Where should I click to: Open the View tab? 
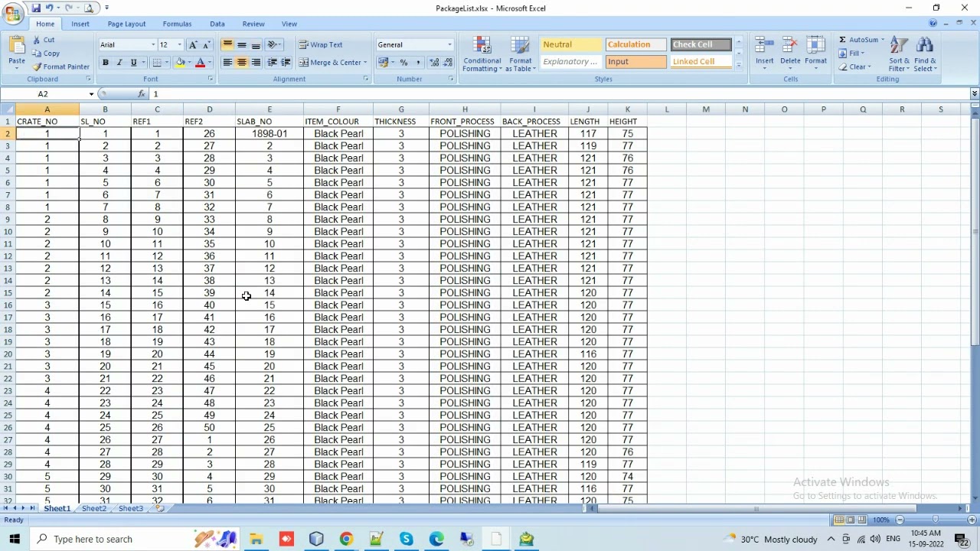pos(289,24)
